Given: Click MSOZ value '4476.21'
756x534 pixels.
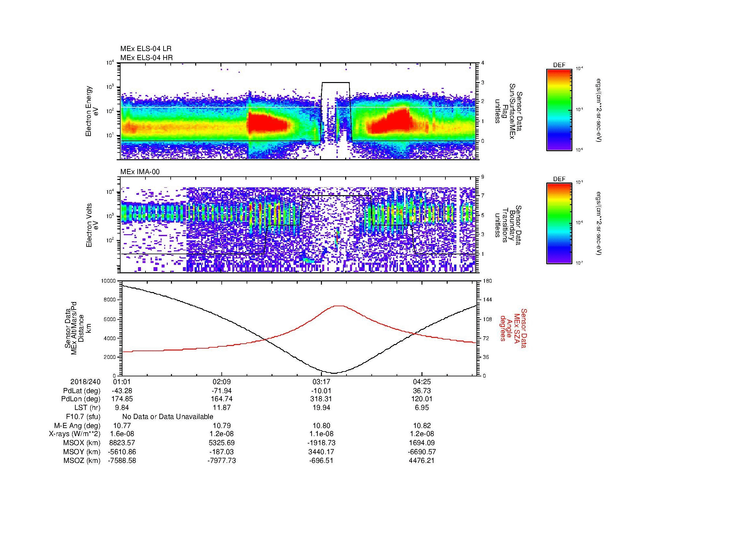Looking at the screenshot, I should (x=422, y=461).
